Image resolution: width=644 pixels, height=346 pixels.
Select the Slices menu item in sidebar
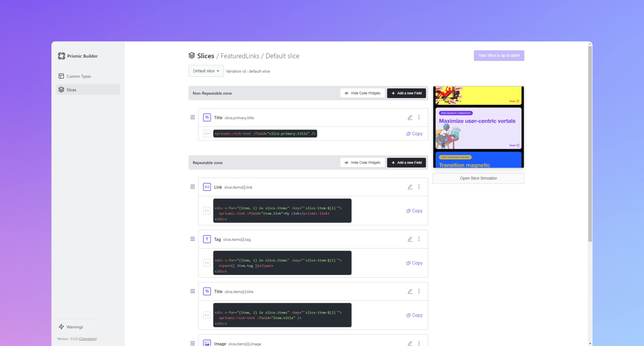pos(71,89)
